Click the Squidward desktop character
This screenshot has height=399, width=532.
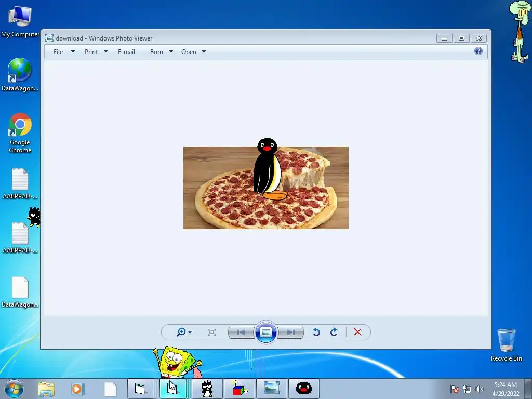520,32
